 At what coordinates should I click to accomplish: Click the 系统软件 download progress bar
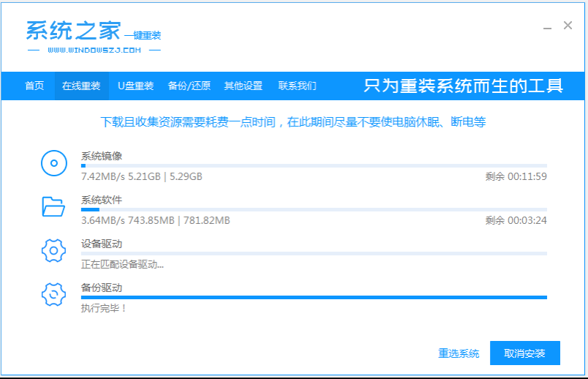coord(314,210)
